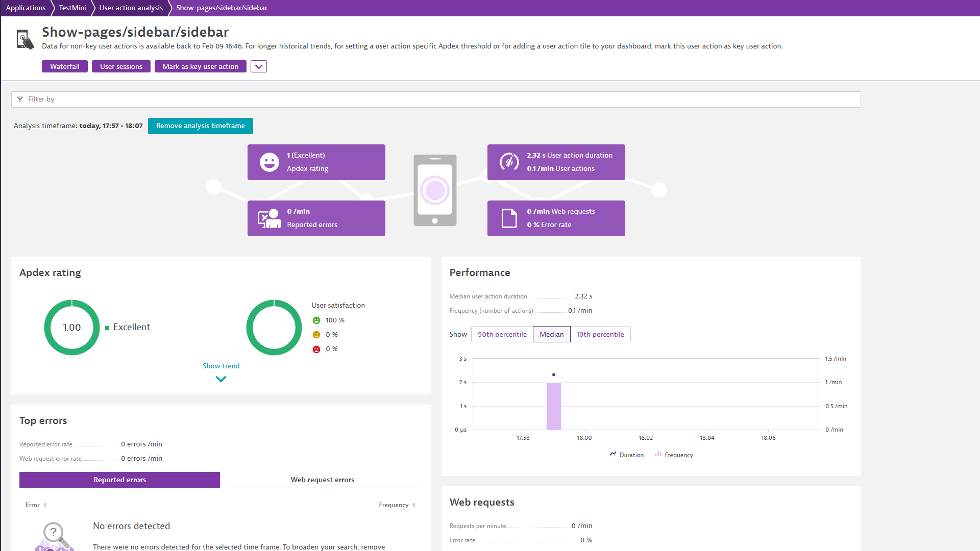
Task: Click the user action icon beside the title
Action: pyautogui.click(x=24, y=39)
